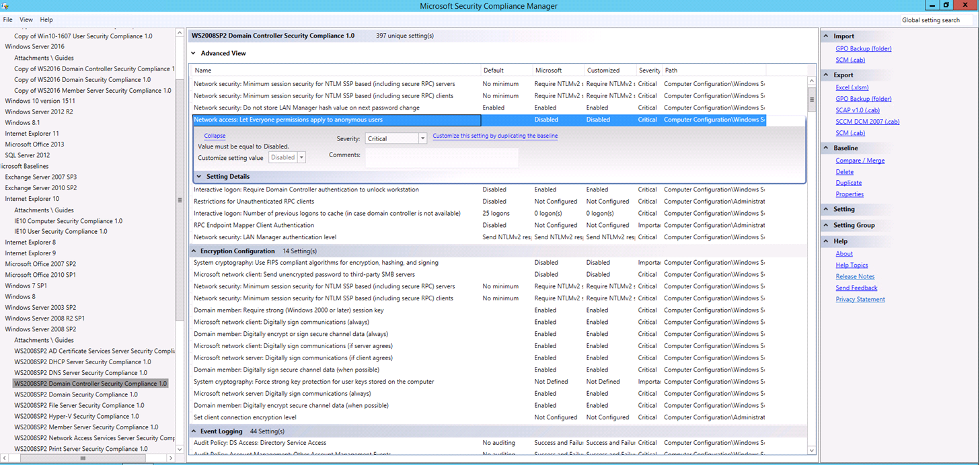Open the Privacy Statement link

click(860, 300)
